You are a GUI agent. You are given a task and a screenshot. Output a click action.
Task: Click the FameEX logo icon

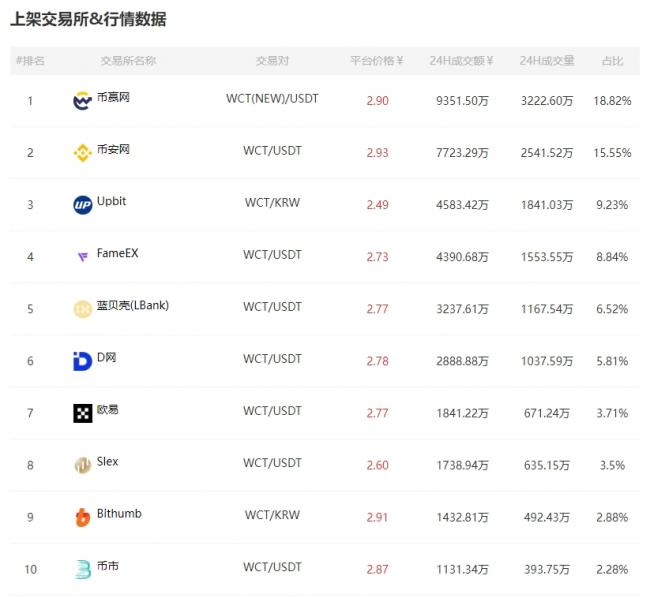82,257
